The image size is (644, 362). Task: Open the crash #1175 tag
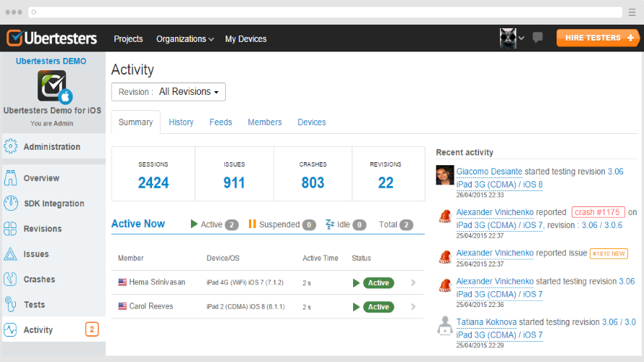tap(598, 212)
